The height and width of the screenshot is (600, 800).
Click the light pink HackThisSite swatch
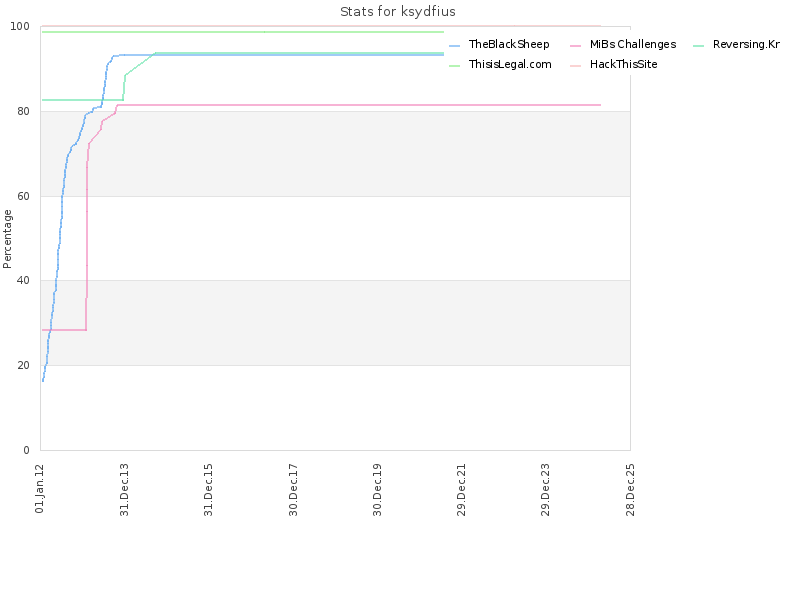576,66
